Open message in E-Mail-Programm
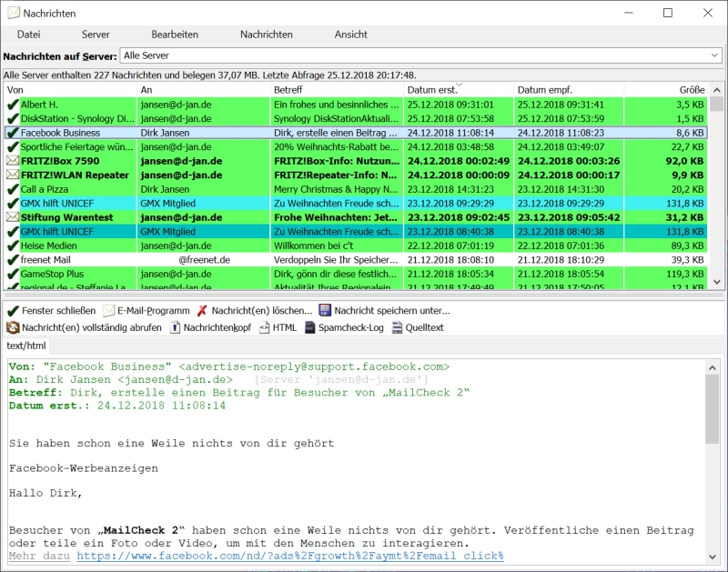This screenshot has width=728, height=572. pos(109,311)
